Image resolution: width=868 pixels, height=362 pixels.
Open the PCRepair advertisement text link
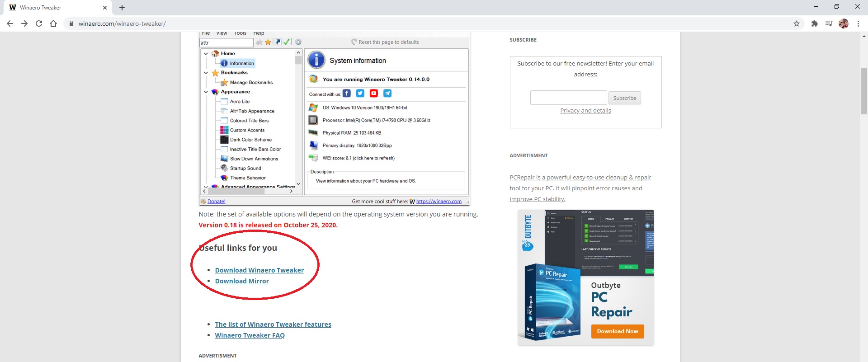tap(580, 188)
